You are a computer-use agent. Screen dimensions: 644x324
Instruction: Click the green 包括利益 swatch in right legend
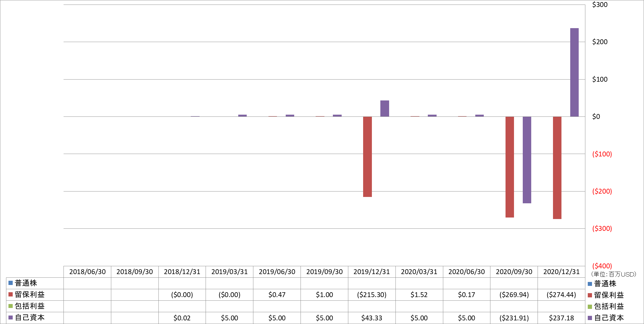pos(590,307)
